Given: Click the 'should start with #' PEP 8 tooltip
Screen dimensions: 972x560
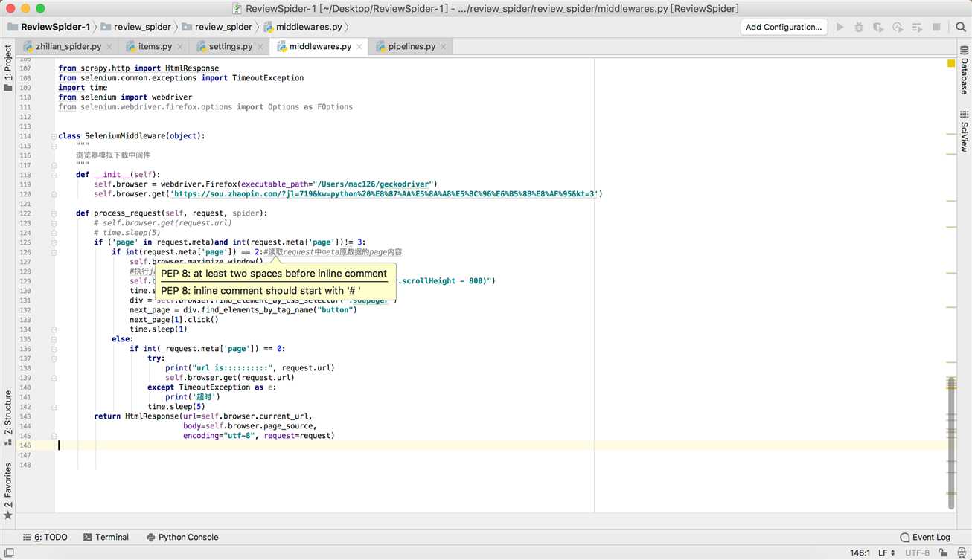Looking at the screenshot, I should point(260,291).
